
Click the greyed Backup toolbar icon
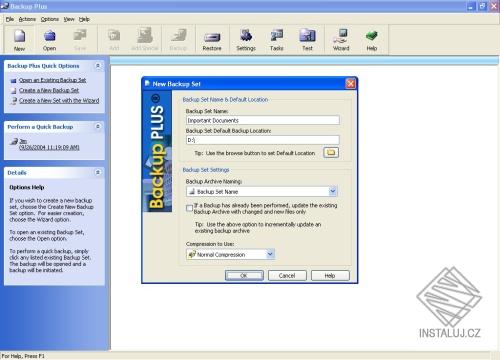click(178, 39)
